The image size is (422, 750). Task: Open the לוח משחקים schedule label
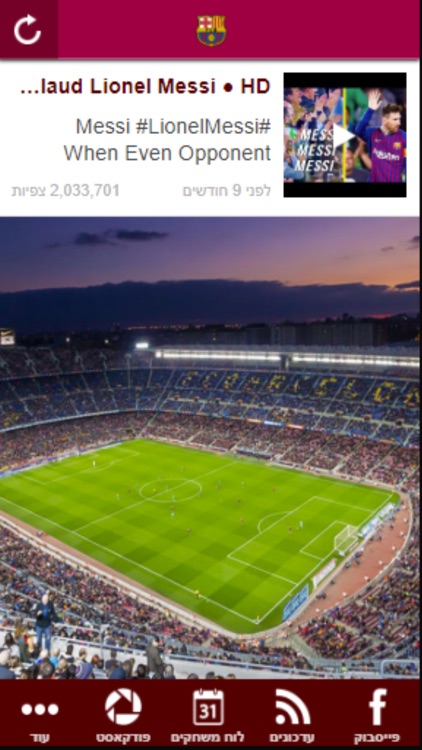pos(208,737)
